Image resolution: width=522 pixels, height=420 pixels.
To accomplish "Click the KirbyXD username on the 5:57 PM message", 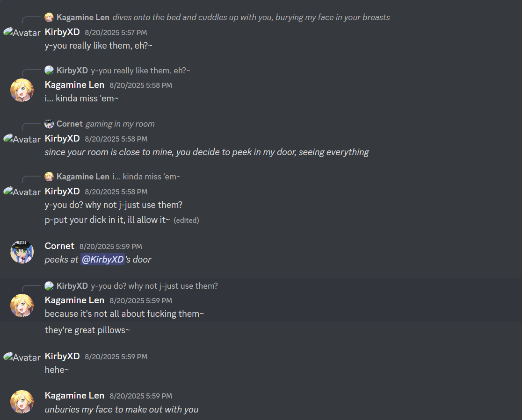I will click(62, 32).
